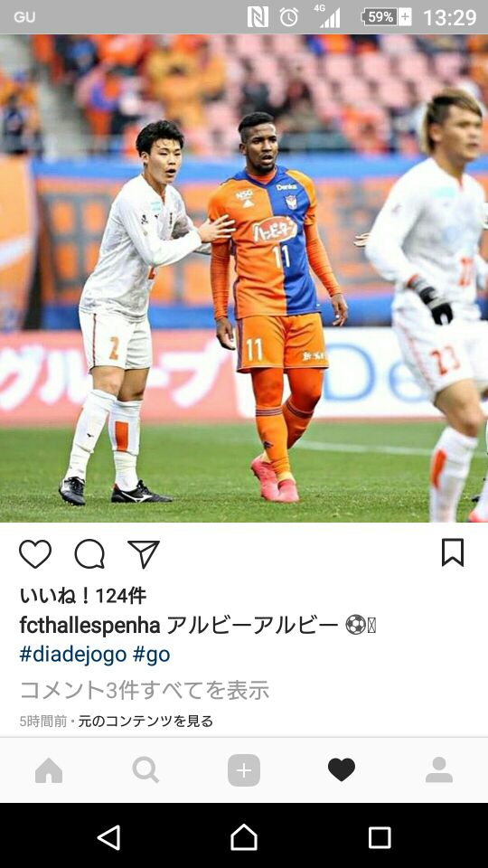Tap the NFC status bar icon
Viewport: 488px width, 868px height.
coord(258,17)
